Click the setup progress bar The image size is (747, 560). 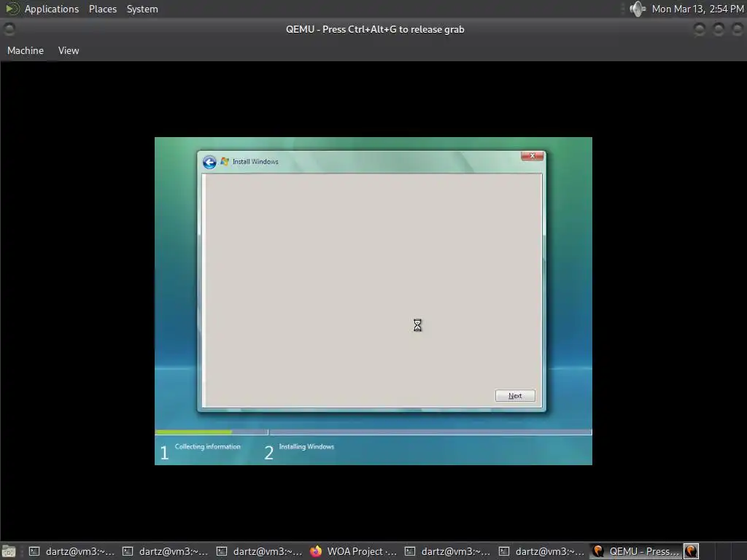point(373,432)
